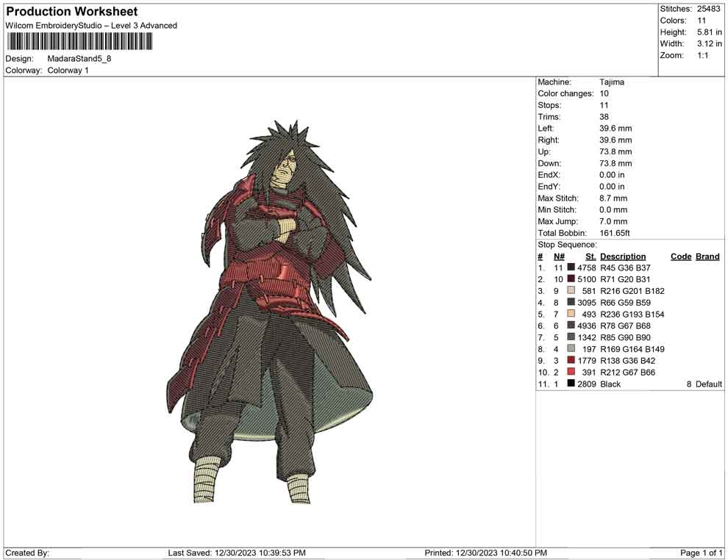Image resolution: width=728 pixels, height=560 pixels.
Task: Click the Min Stitch value 0.0 mm
Action: pyautogui.click(x=613, y=209)
